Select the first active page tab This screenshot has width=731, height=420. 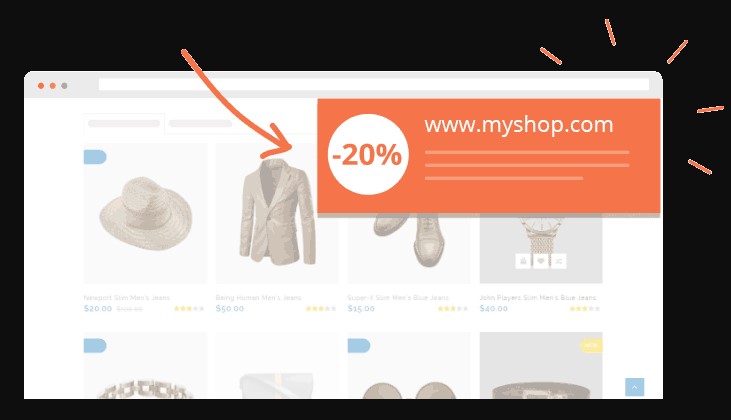click(x=124, y=124)
